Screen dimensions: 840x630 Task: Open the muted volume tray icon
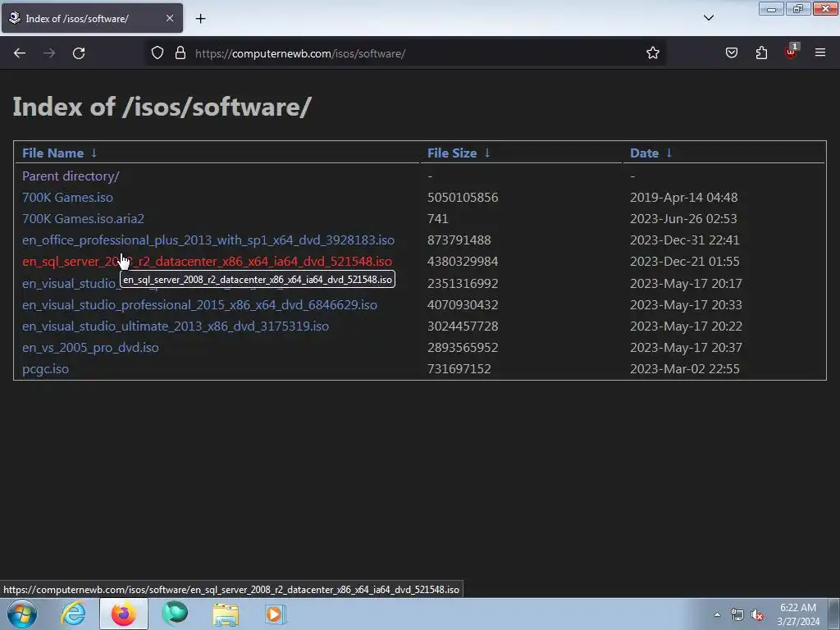(x=757, y=615)
